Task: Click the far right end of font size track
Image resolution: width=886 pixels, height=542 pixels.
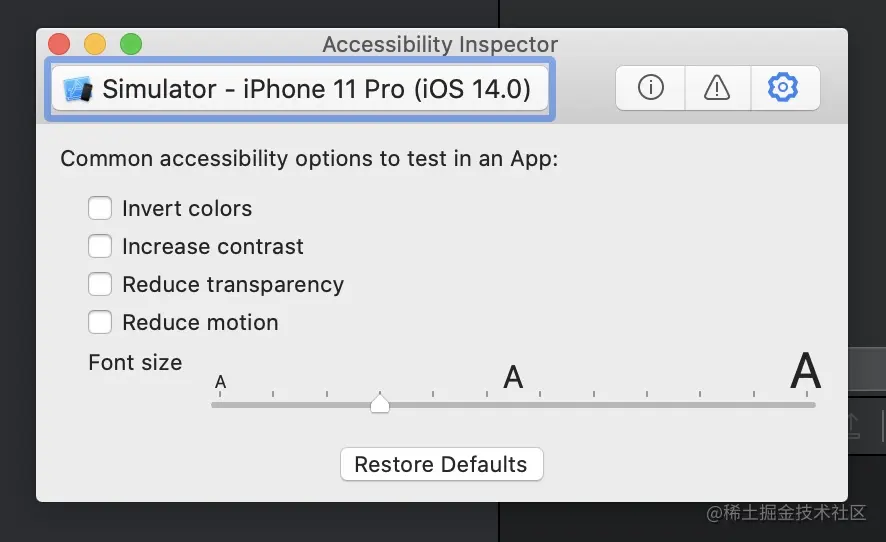Action: click(811, 405)
